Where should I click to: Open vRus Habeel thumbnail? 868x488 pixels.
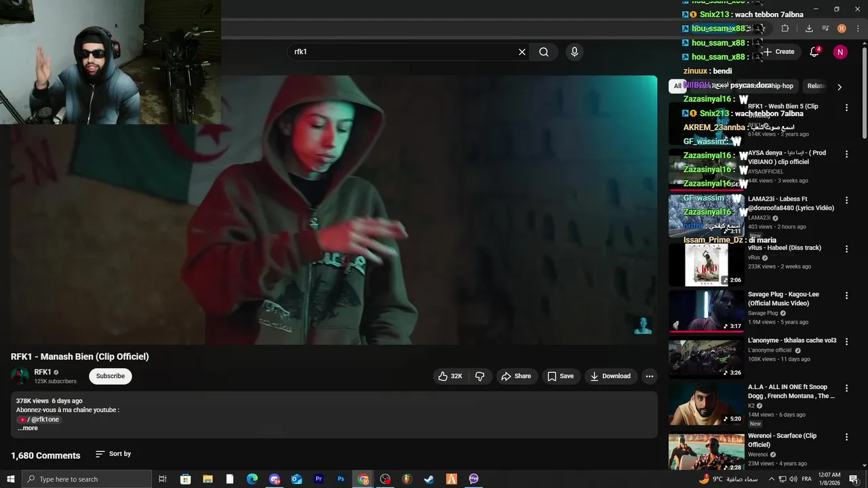click(x=706, y=264)
